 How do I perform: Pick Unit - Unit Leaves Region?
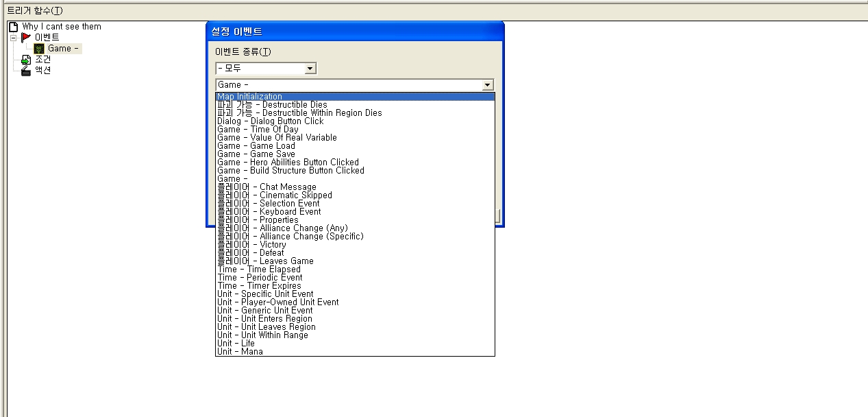tap(355, 327)
